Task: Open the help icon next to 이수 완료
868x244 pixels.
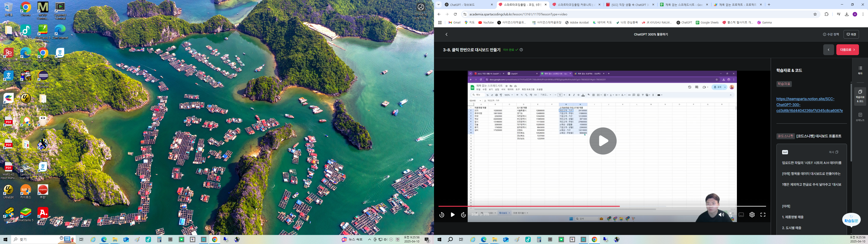Action: pyautogui.click(x=521, y=50)
